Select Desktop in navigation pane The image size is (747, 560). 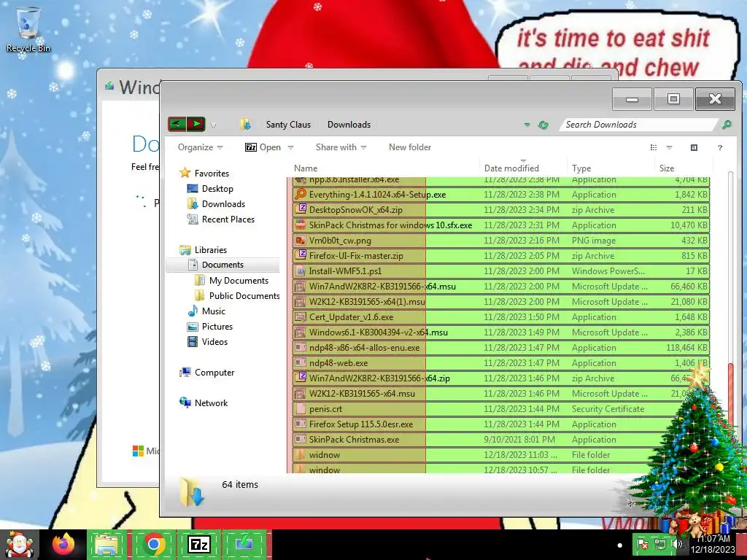pyautogui.click(x=210, y=189)
